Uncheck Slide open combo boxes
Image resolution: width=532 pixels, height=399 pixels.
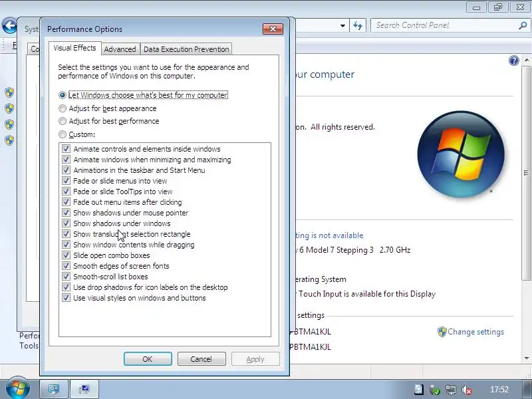pyautogui.click(x=66, y=255)
